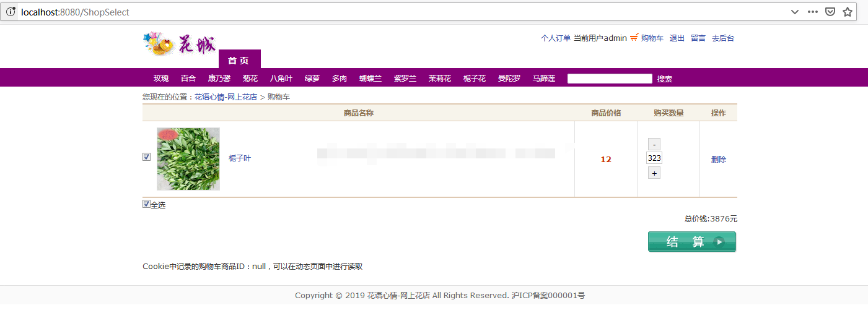This screenshot has height=313, width=868.
Task: Click the price value 12
Action: point(606,159)
